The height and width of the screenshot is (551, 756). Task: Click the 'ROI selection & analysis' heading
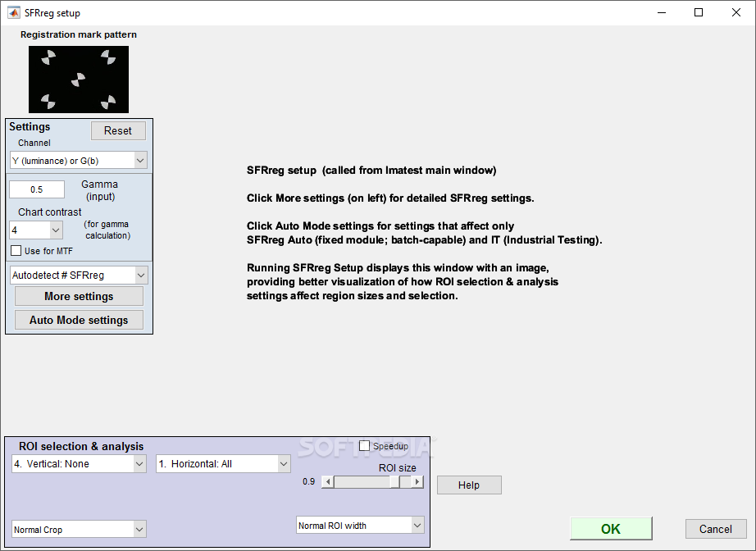click(81, 446)
